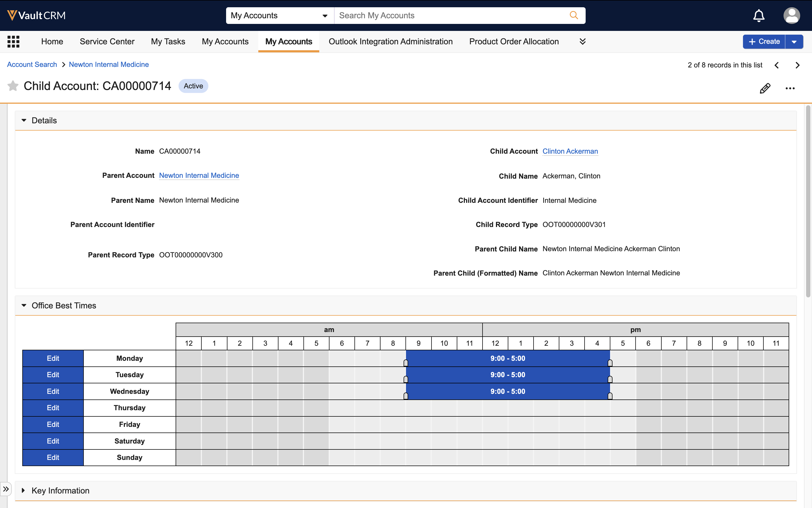Edit record with the pencil icon
This screenshot has height=508, width=812.
pos(765,88)
